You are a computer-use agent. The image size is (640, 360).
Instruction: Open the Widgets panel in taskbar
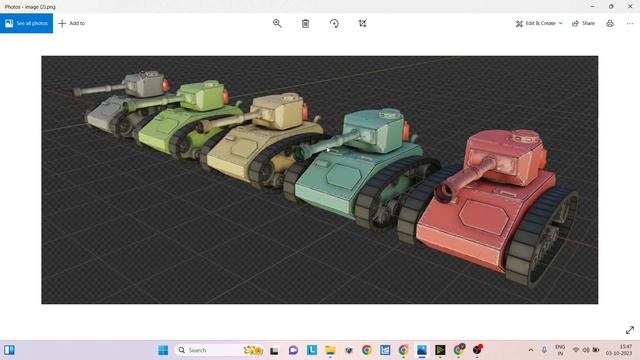point(9,350)
